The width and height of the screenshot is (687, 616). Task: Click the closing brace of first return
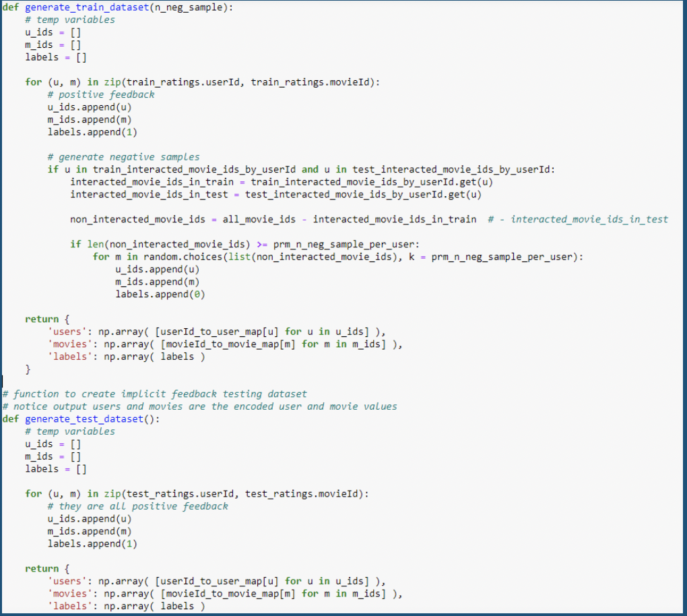[x=28, y=369]
